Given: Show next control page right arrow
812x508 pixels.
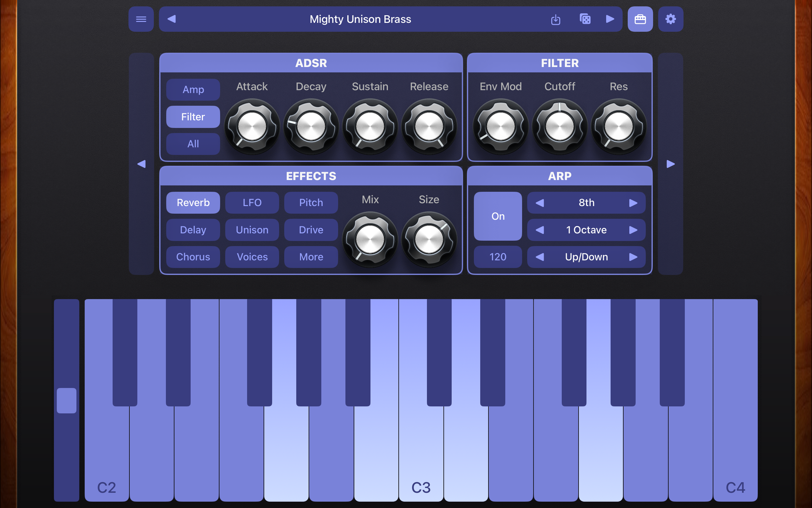Looking at the screenshot, I should click(671, 164).
